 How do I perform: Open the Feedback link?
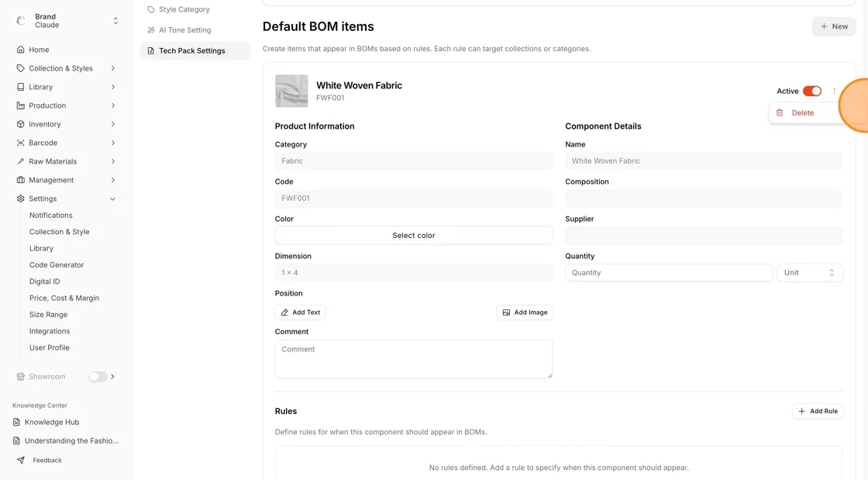[47, 460]
